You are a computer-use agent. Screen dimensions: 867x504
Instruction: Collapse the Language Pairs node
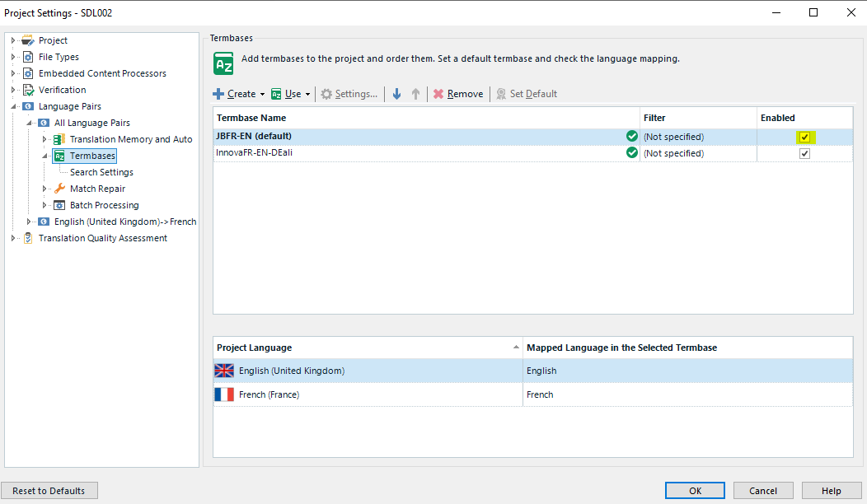(13, 107)
